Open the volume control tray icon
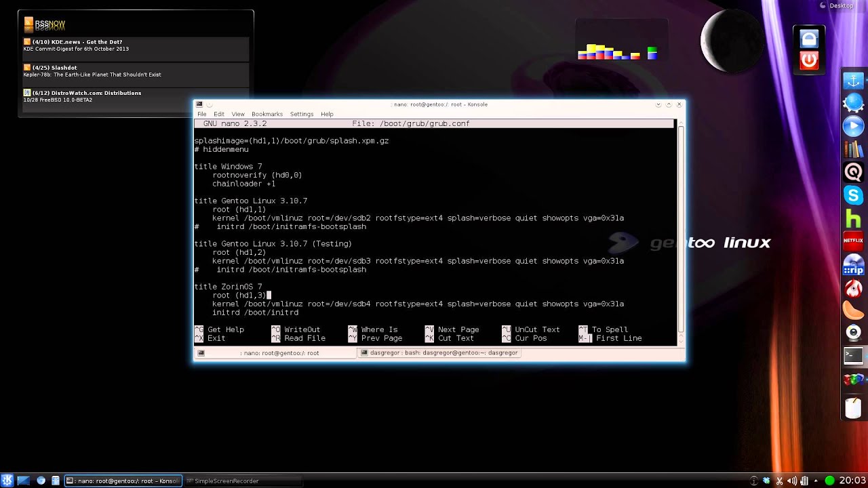The width and height of the screenshot is (868, 488). (x=792, y=481)
